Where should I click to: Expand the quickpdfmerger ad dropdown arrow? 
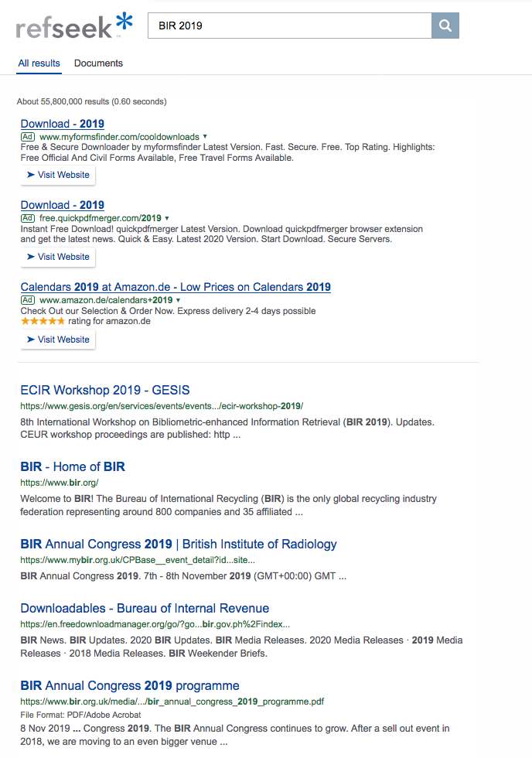pos(167,219)
